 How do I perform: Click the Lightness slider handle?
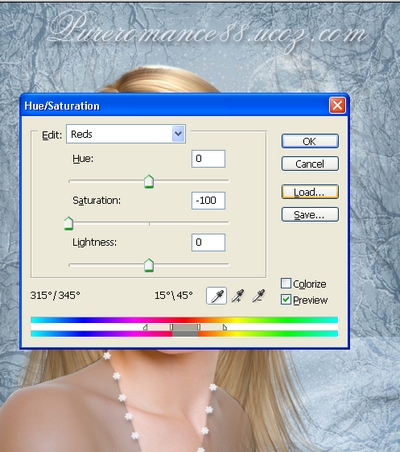pos(149,265)
